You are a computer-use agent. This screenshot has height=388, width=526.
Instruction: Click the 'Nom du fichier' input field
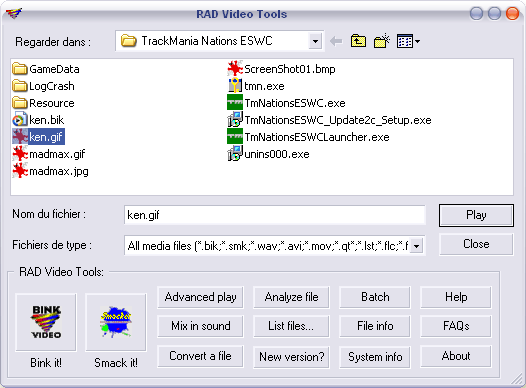coord(274,215)
